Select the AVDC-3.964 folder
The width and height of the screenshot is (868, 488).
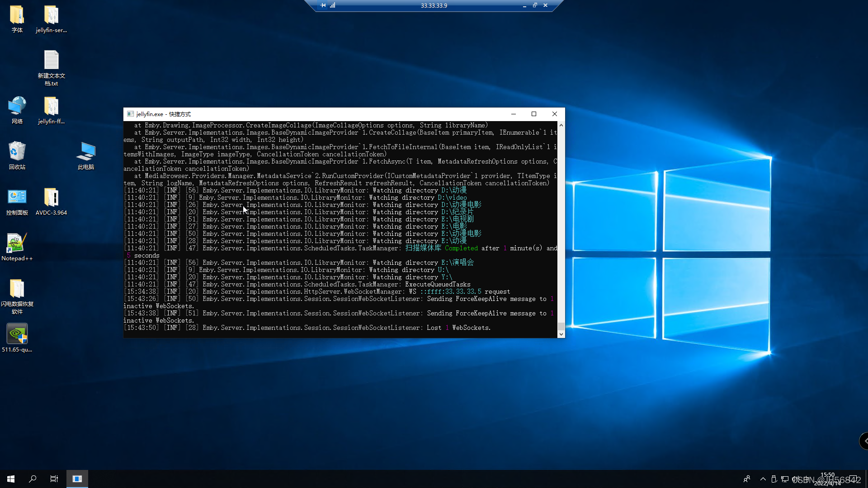pos(51,198)
